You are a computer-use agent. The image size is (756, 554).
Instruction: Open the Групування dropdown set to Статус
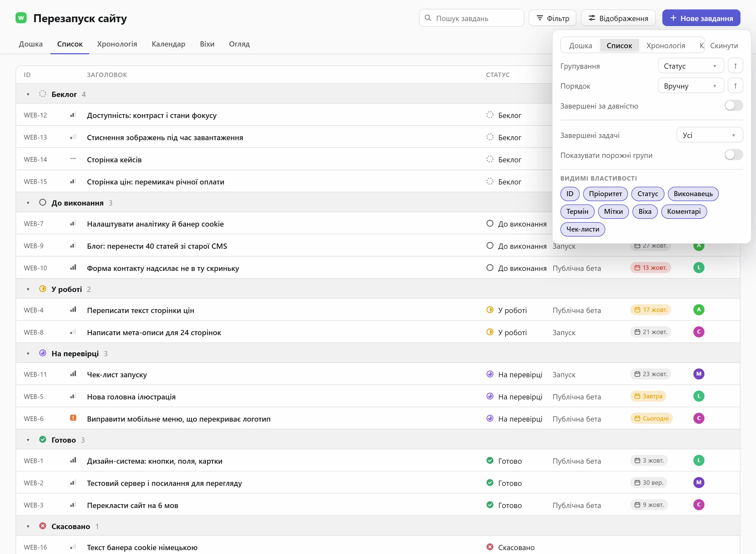[x=691, y=66]
